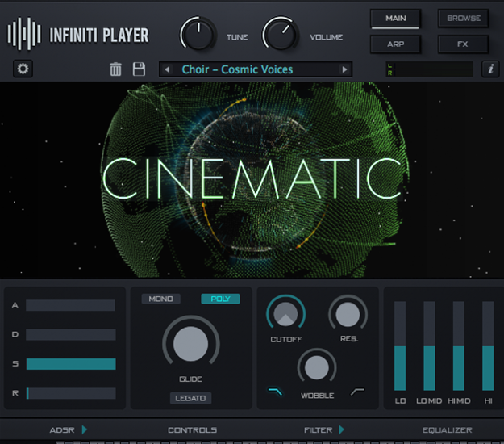Switch to the MAIN tab
Viewport: 504px width, 444px height.
click(x=395, y=19)
